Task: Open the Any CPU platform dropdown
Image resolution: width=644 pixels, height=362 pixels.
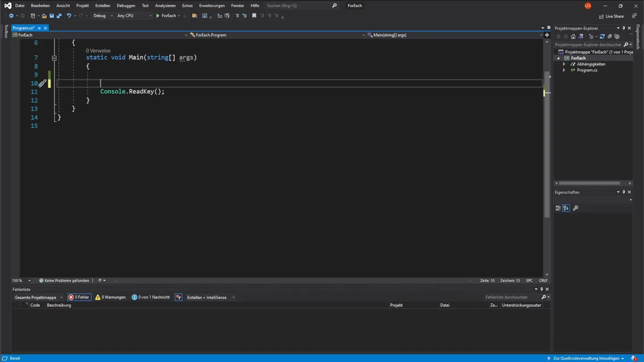Action: pyautogui.click(x=134, y=16)
